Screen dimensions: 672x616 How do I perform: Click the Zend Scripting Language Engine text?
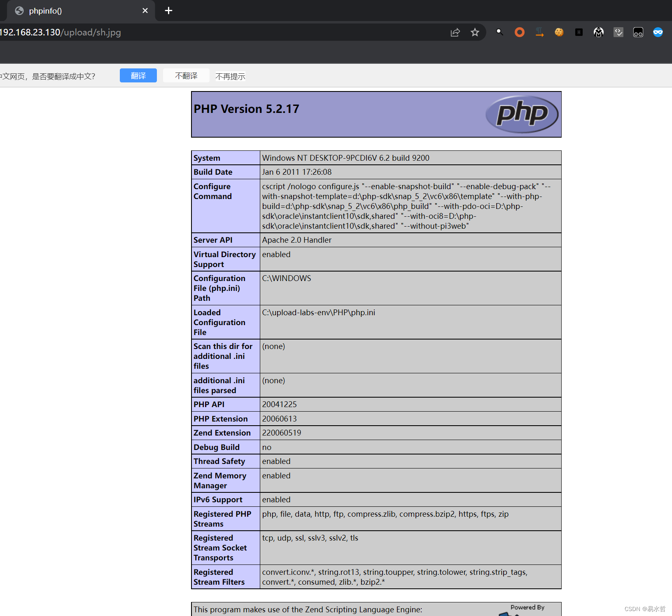308,610
